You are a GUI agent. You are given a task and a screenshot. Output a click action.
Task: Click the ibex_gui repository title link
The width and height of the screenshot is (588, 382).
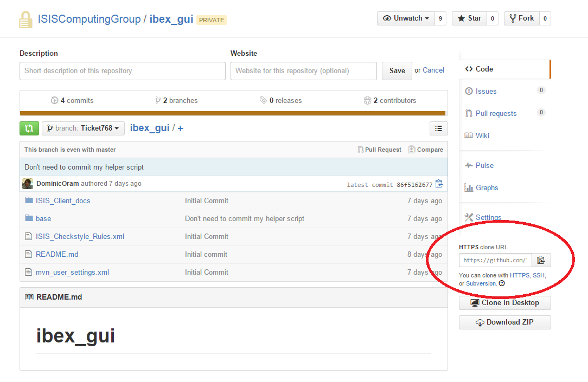pos(171,19)
